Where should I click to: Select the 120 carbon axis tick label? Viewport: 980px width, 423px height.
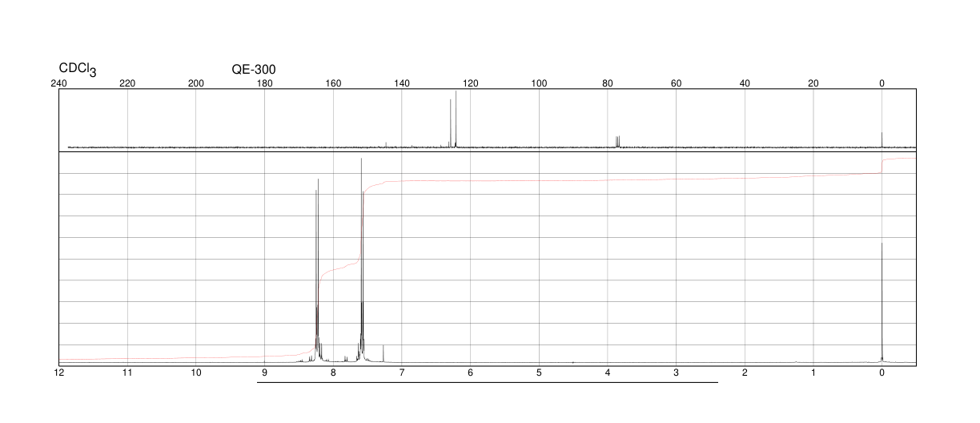(x=470, y=83)
